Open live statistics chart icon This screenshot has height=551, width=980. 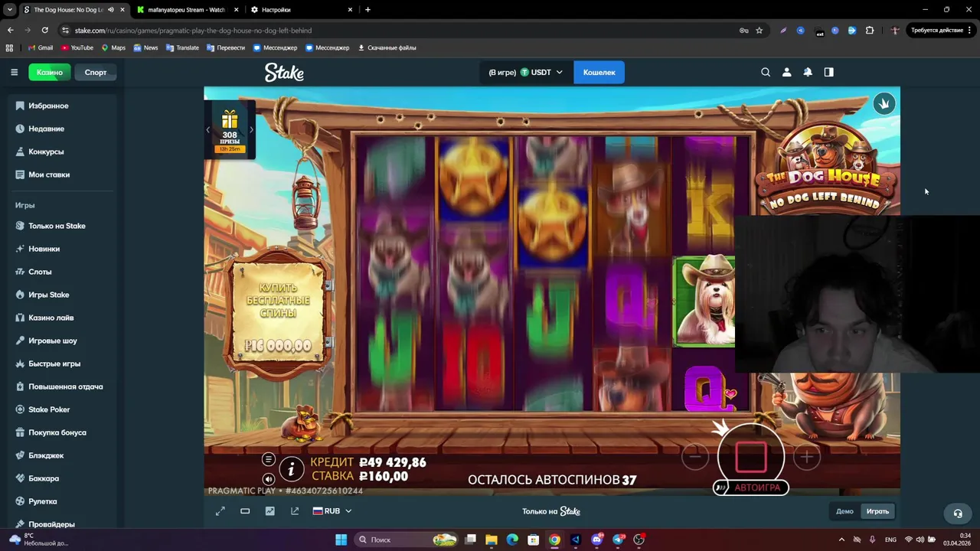pyautogui.click(x=269, y=511)
